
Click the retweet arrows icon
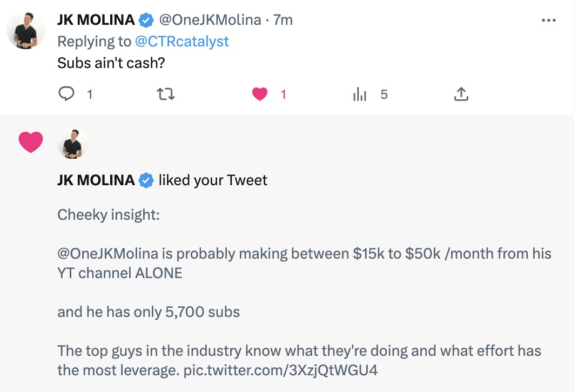click(x=165, y=94)
